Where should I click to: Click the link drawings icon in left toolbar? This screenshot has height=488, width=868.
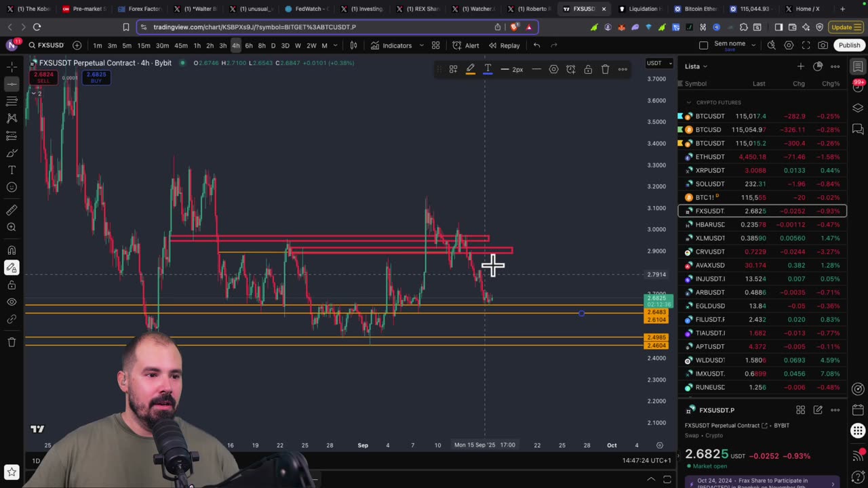click(12, 319)
